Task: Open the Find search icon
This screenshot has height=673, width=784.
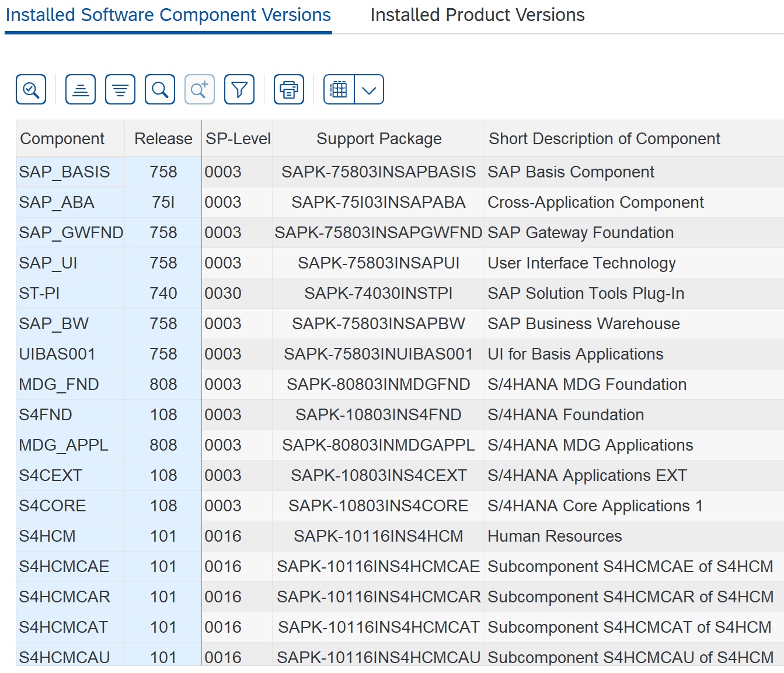Action: point(160,89)
